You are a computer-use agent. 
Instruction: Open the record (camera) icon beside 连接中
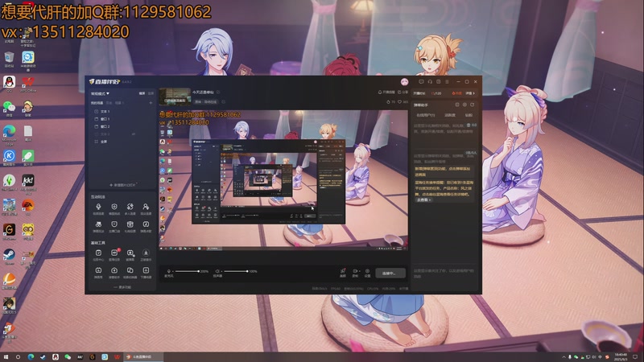[x=355, y=273]
